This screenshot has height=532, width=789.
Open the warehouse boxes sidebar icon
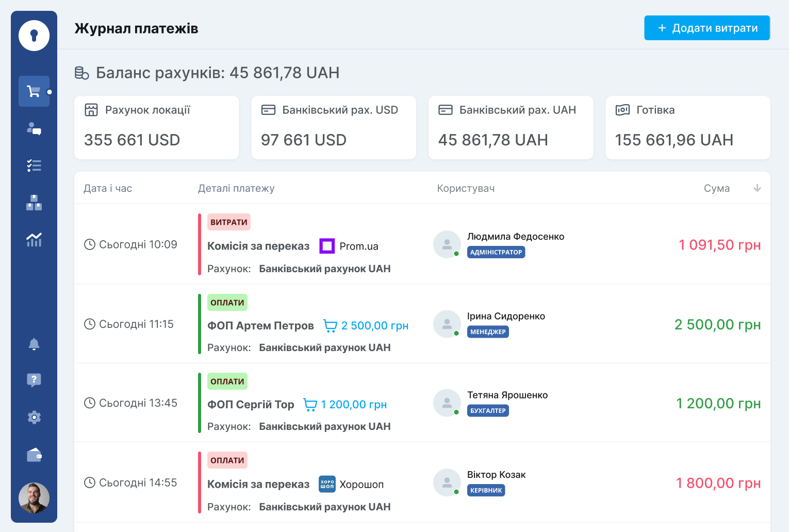34,203
